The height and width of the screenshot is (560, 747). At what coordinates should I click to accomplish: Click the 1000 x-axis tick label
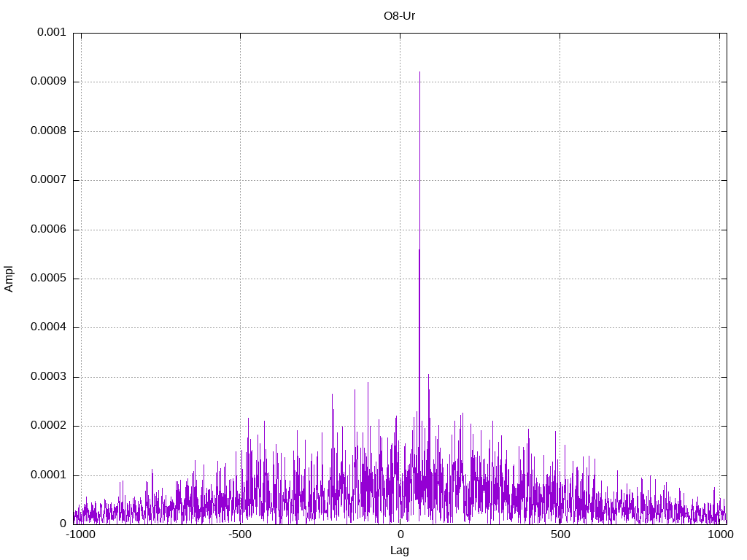click(721, 535)
